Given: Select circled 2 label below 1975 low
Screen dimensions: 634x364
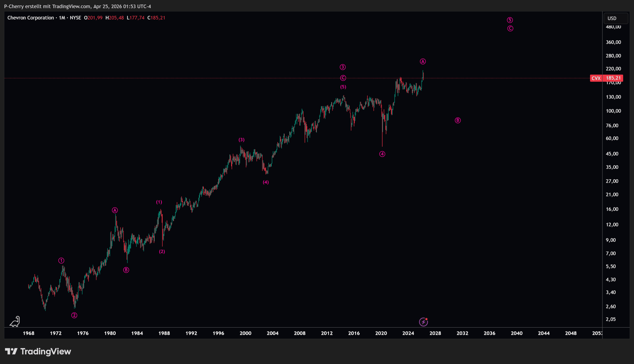Looking at the screenshot, I should pyautogui.click(x=74, y=316).
